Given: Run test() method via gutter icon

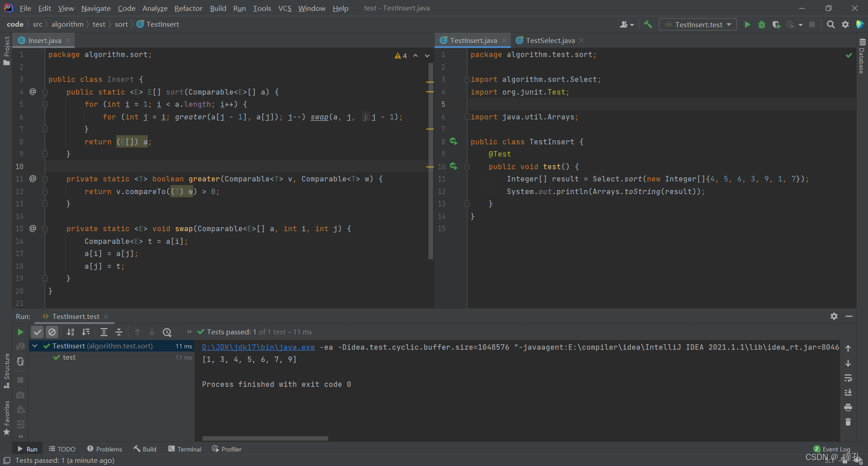Looking at the screenshot, I should tap(453, 166).
